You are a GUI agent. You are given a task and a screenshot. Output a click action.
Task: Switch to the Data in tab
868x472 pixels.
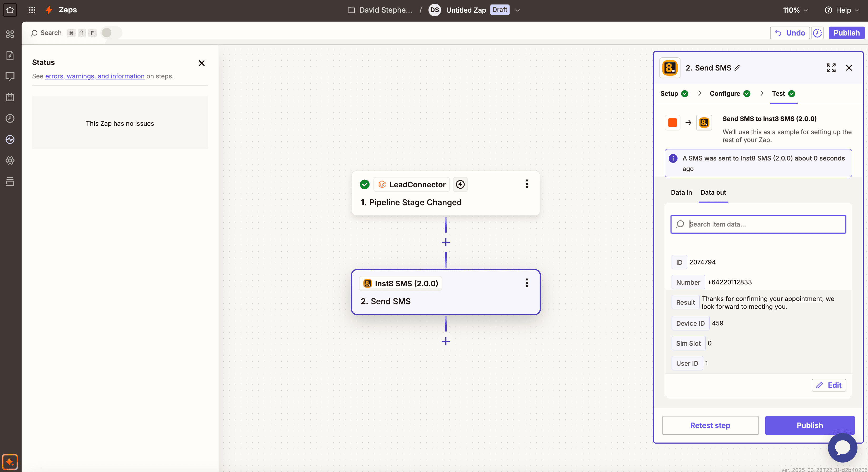tap(681, 192)
